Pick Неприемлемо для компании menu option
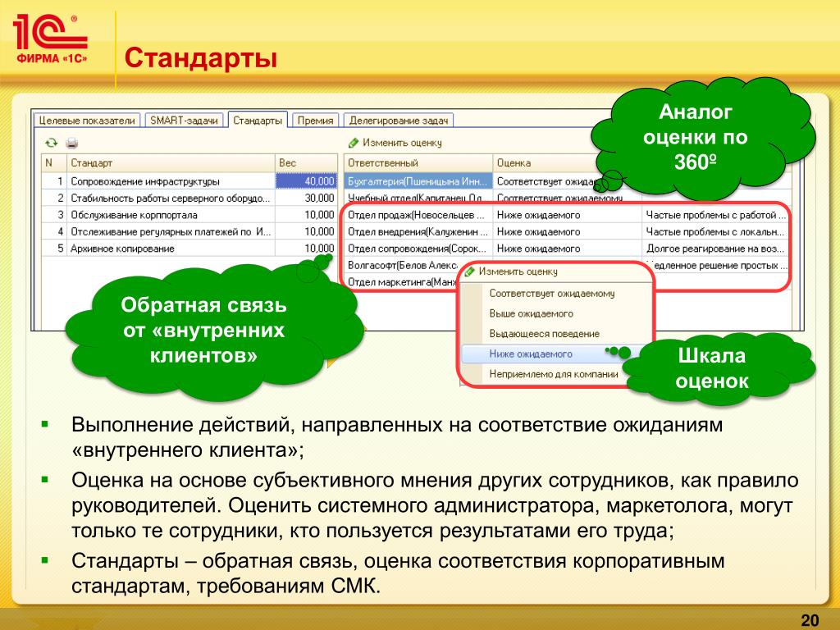Screen dimensions: 840x630 click(554, 374)
